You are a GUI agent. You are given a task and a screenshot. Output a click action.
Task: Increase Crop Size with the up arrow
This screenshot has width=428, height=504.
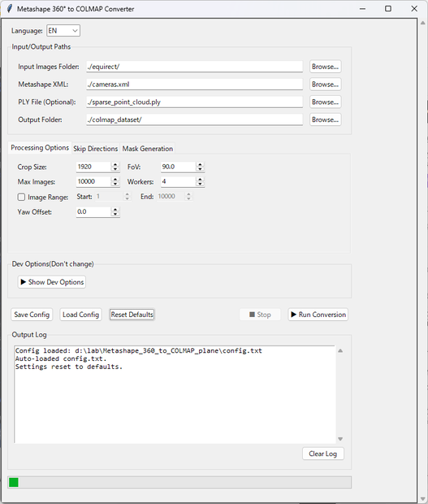(x=115, y=164)
